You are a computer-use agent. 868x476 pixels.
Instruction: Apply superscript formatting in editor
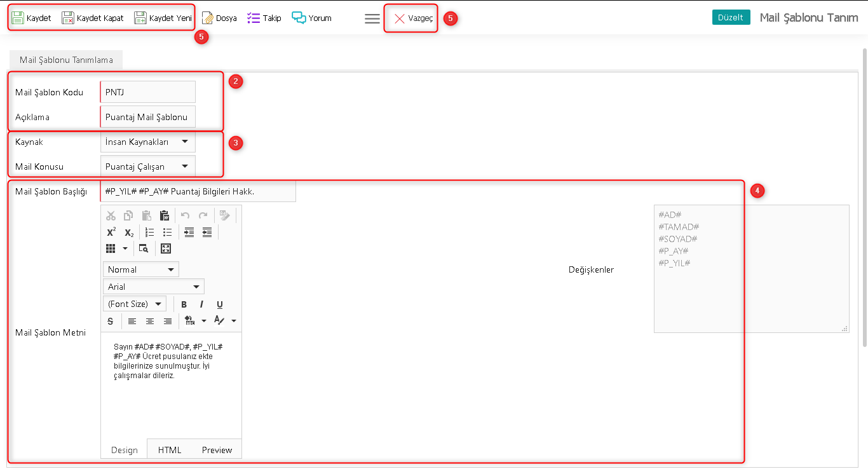click(x=111, y=232)
